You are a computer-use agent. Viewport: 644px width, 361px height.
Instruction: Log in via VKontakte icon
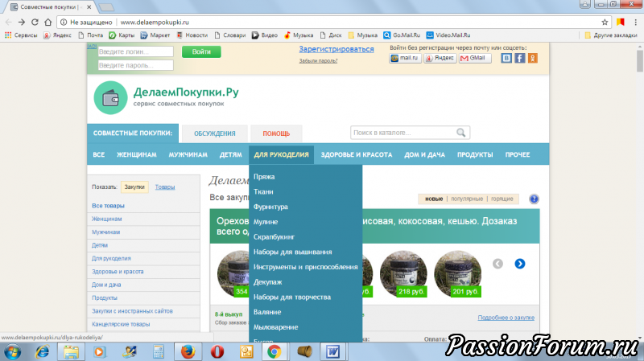[x=506, y=58]
